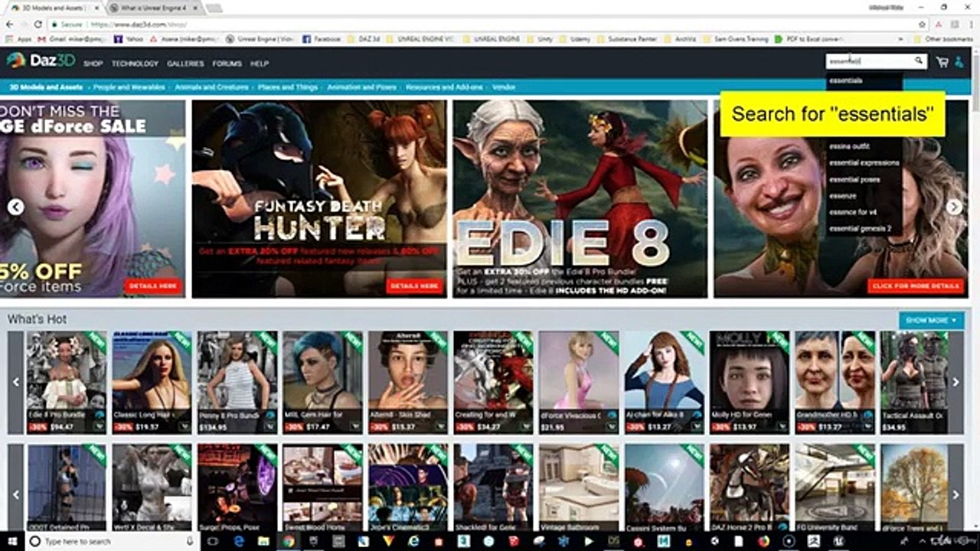Viewport: 980px width, 551px height.
Task: Click browser reload icon
Action: click(x=38, y=24)
